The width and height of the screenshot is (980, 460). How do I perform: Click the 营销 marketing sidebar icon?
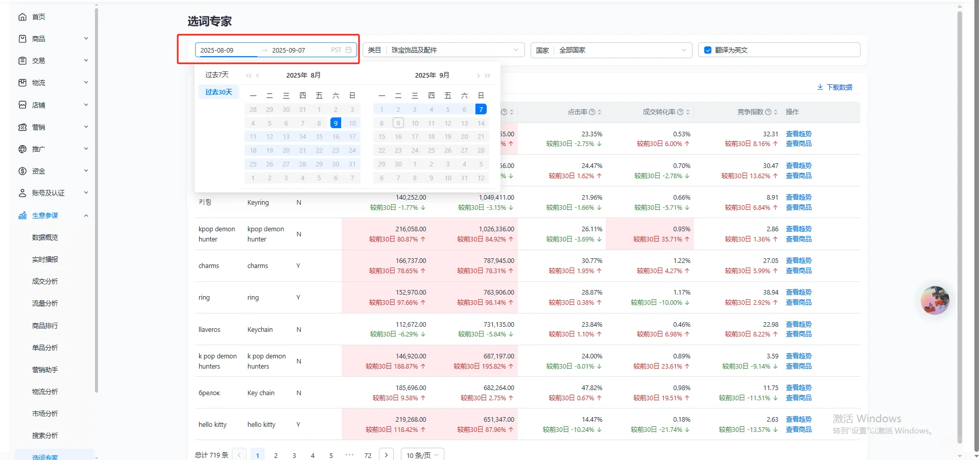22,127
